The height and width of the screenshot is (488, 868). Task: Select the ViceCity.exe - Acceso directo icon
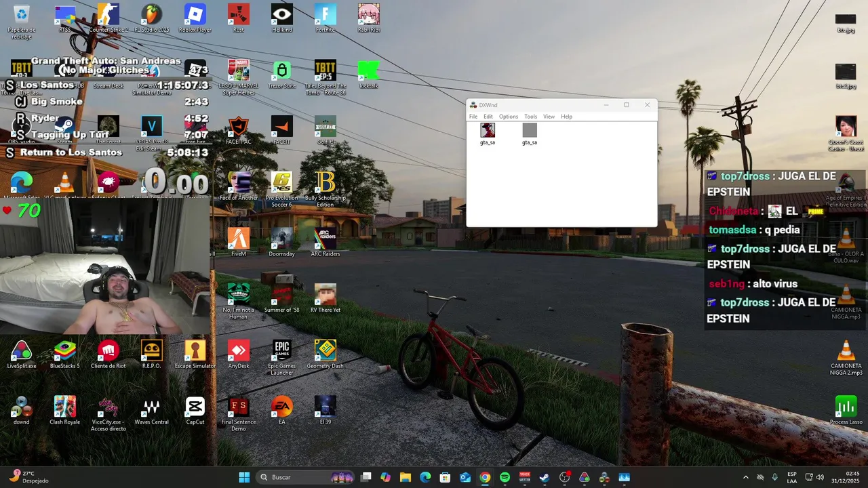[x=108, y=415]
